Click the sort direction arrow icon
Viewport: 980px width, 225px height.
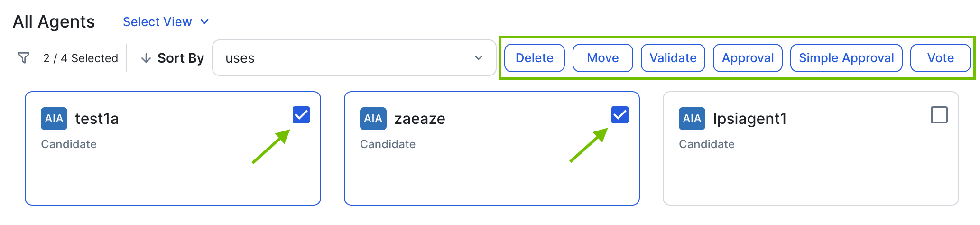(x=146, y=58)
